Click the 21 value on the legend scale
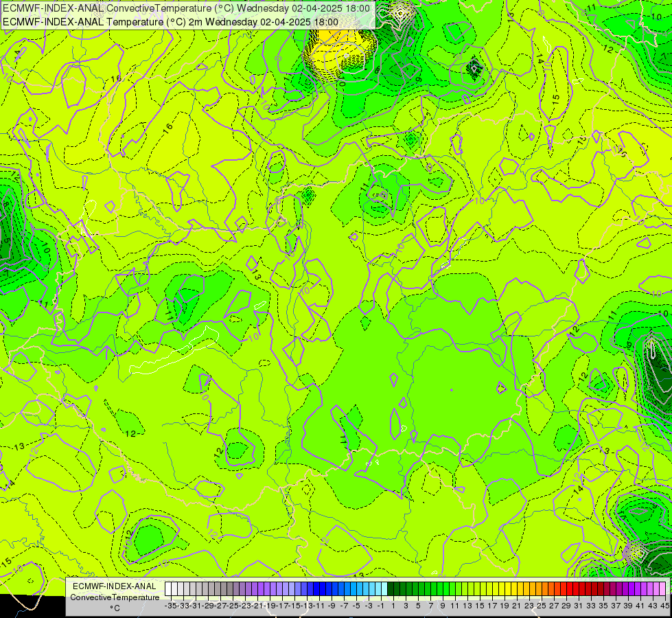Viewport: 672px width, 618px height. (x=517, y=606)
